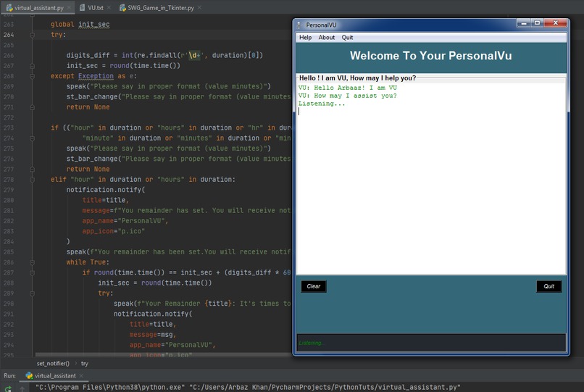Image resolution: width=584 pixels, height=392 pixels.
Task: Open the VU.txt editor tab
Action: [96, 7]
